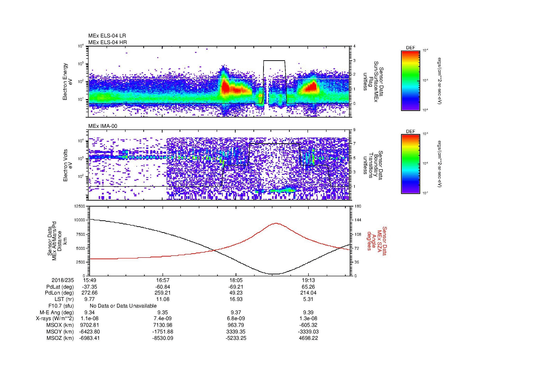Click the altitude axis tick '12500'
The width and height of the screenshot is (555, 392).
(80, 206)
